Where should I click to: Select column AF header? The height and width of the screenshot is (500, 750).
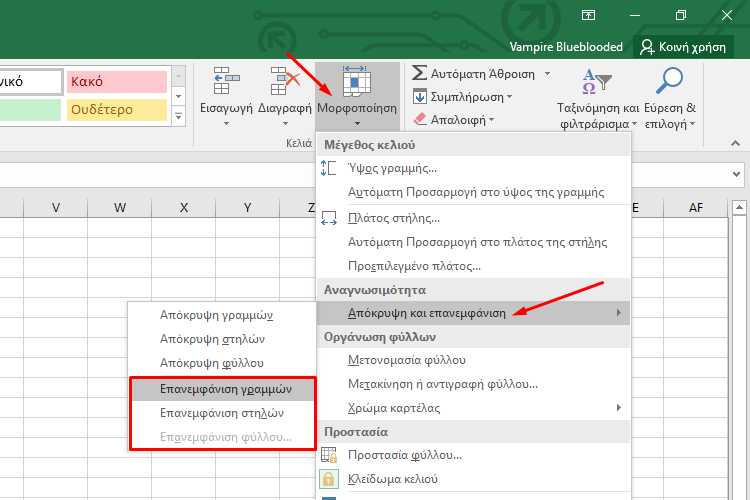point(696,208)
